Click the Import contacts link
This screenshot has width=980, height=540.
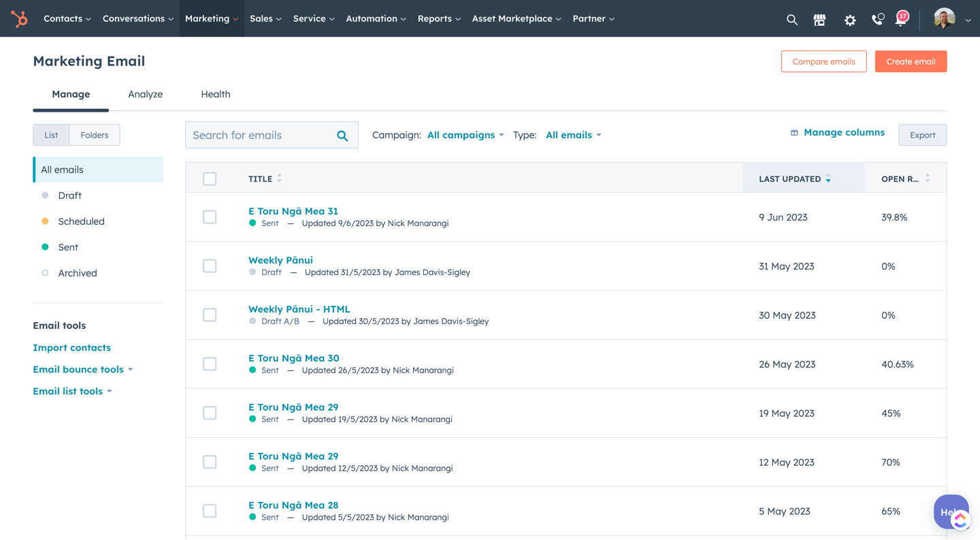coord(71,347)
